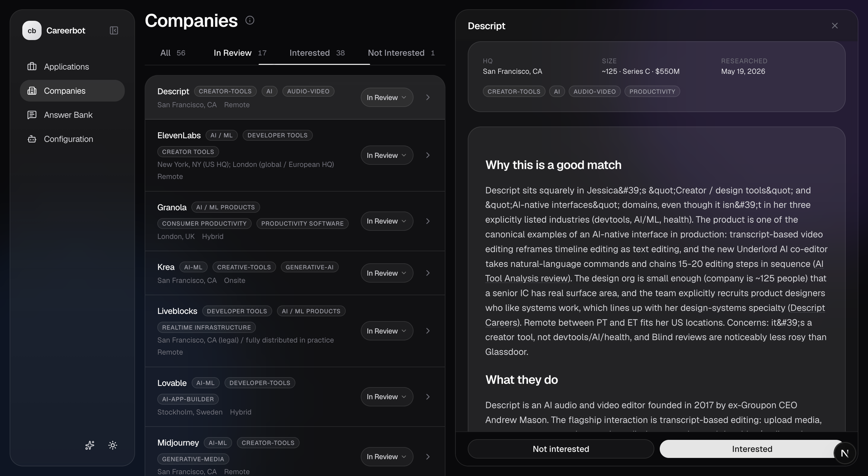Expand Granola In Review status dropdown
The height and width of the screenshot is (476, 868).
pos(387,221)
